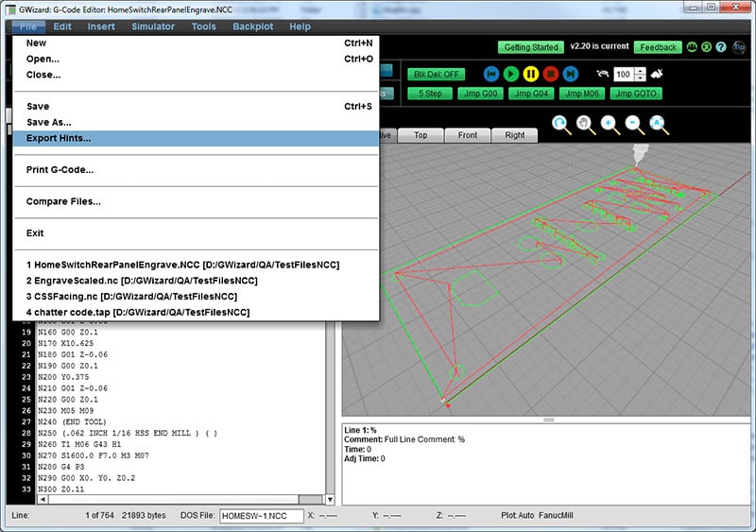Click the blue question mark help icon
Viewport: 756px width, 532px height.
click(721, 47)
